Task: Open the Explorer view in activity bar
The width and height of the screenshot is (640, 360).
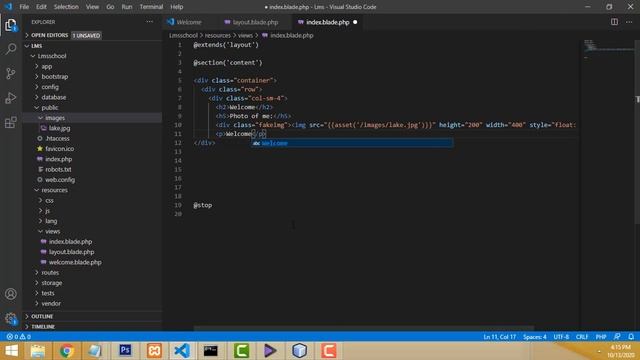Action: pos(11,25)
